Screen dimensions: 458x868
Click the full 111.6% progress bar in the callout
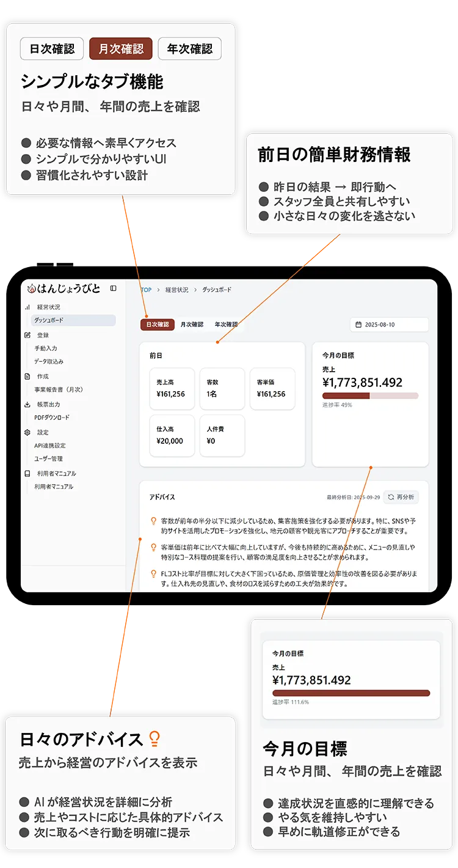[351, 693]
